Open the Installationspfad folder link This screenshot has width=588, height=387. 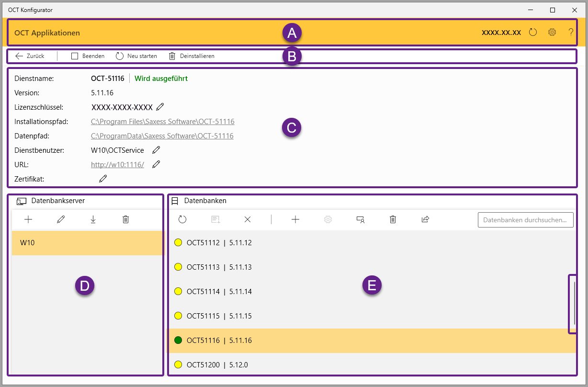(163, 122)
